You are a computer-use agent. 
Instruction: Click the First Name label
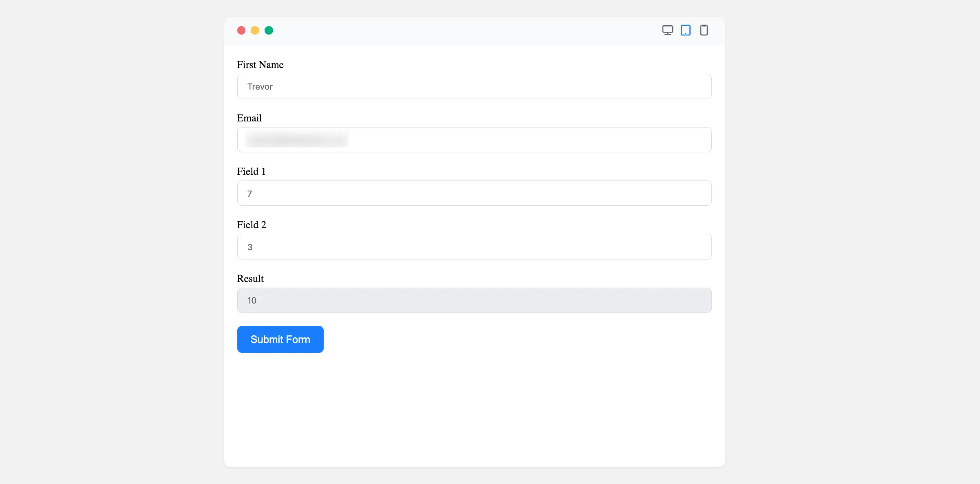[x=260, y=64]
